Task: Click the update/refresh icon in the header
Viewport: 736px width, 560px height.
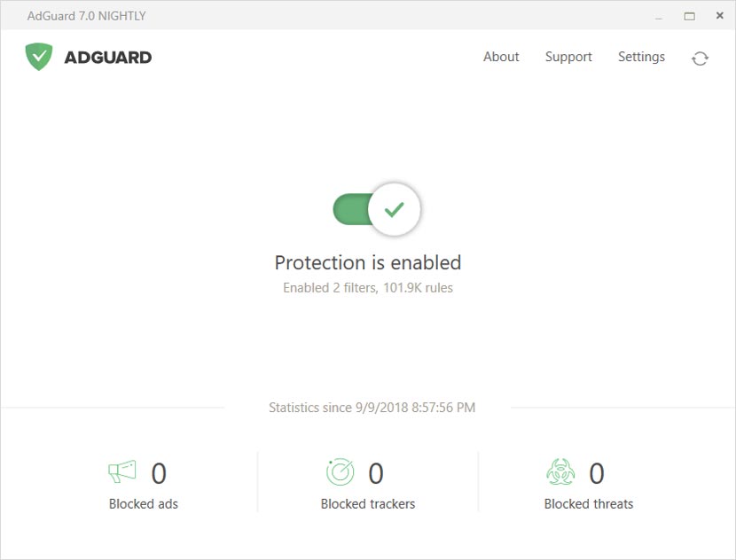Action: pyautogui.click(x=701, y=57)
